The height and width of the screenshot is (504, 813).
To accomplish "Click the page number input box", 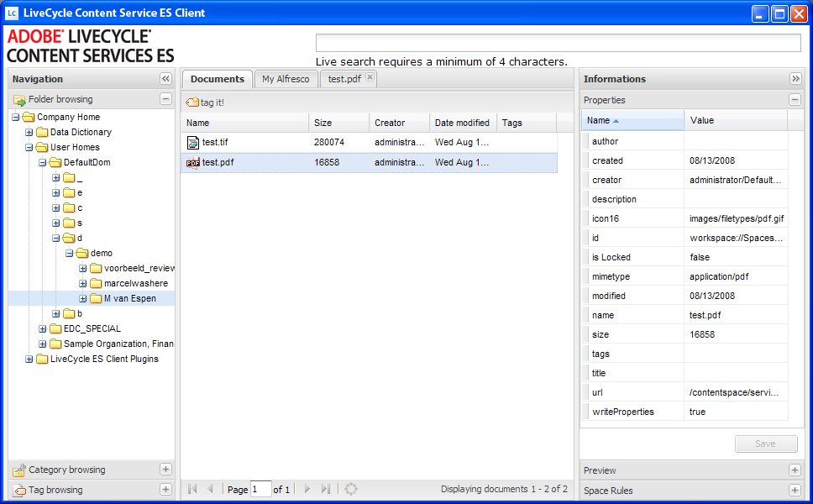I will 261,489.
